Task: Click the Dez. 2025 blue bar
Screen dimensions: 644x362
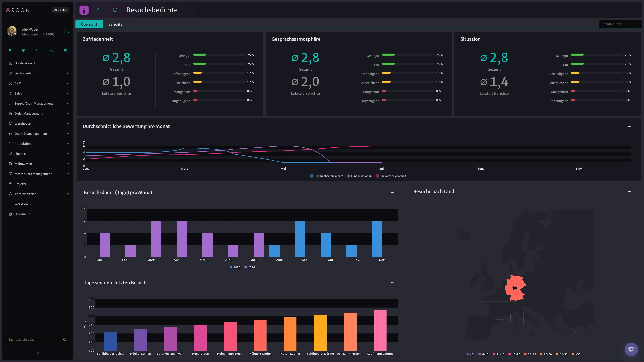Action: pyautogui.click(x=377, y=239)
